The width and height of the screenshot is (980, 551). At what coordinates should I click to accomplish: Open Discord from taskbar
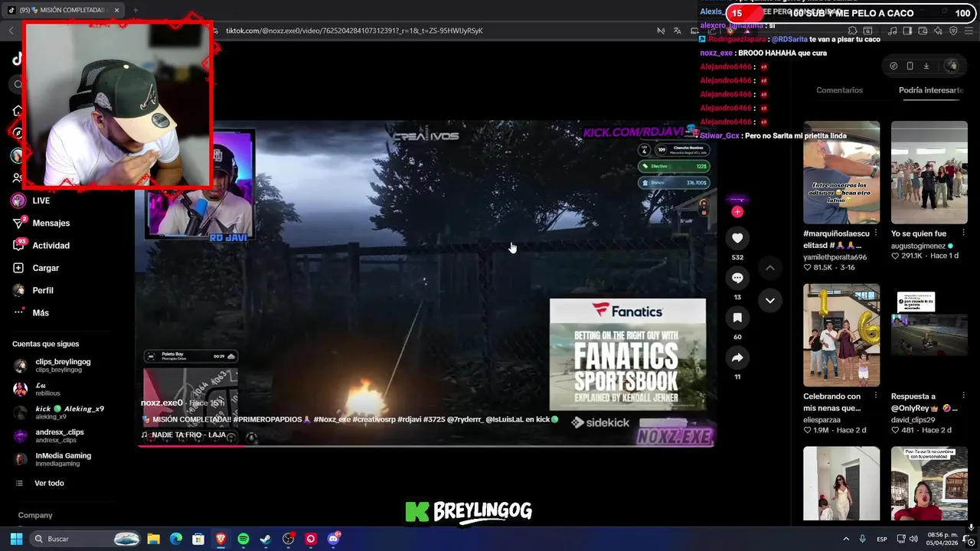pyautogui.click(x=333, y=539)
